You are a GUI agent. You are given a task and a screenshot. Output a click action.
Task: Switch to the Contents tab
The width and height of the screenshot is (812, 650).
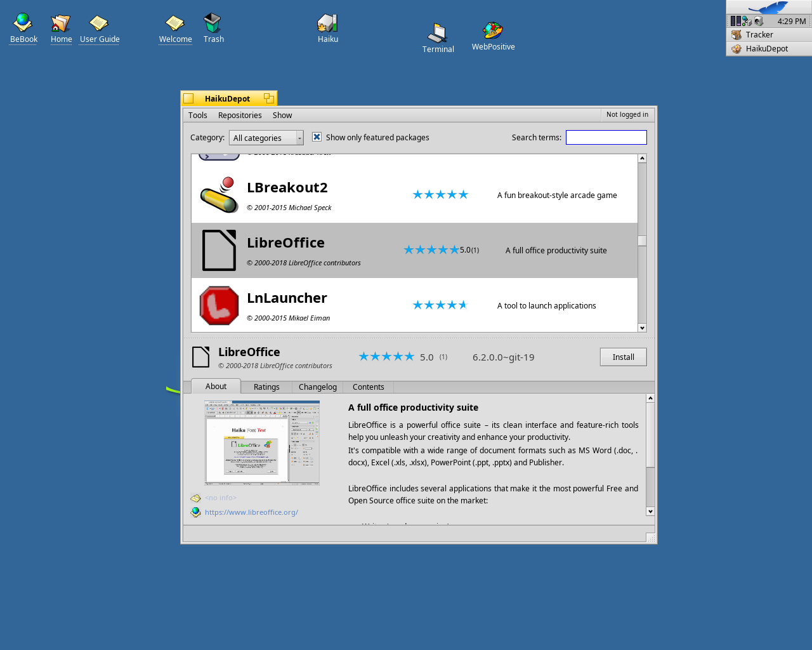tap(369, 387)
